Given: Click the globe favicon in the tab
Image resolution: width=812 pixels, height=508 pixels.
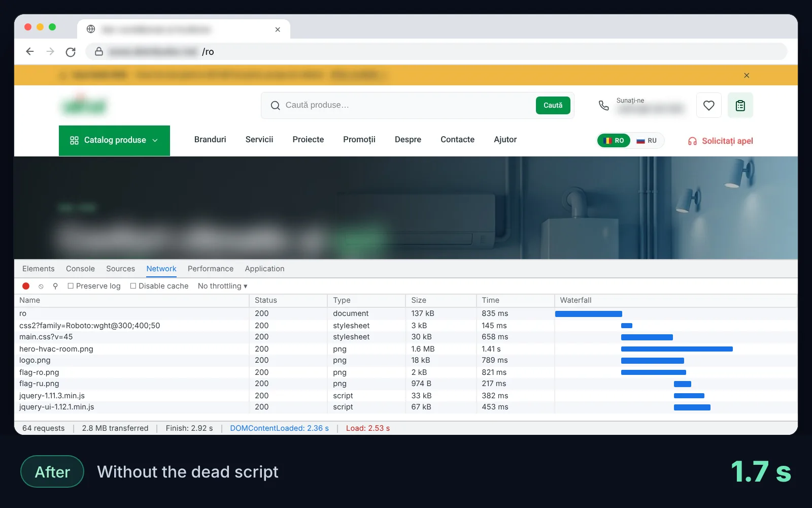Looking at the screenshot, I should 91,29.
